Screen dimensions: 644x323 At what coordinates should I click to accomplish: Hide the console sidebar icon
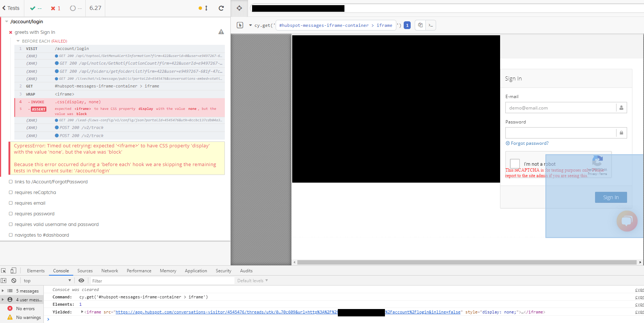point(4,280)
